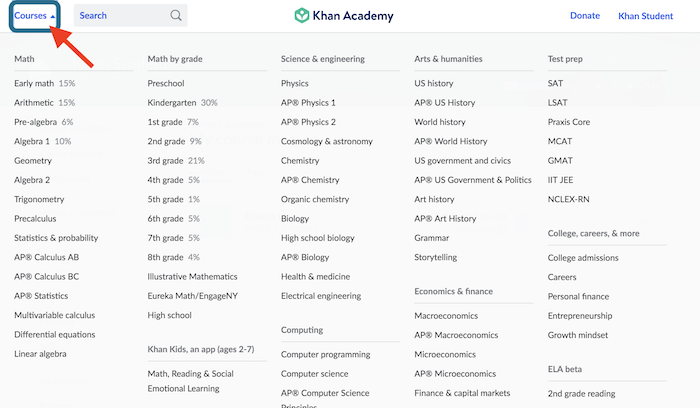Open Macroeconomics course
Viewport: 700px width, 408px height.
(446, 315)
